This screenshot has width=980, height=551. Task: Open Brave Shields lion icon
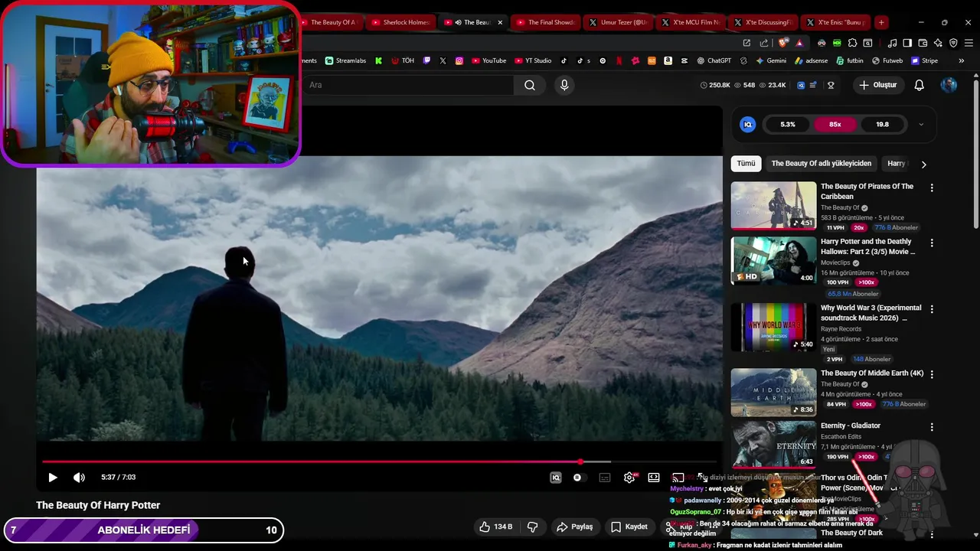tap(782, 43)
